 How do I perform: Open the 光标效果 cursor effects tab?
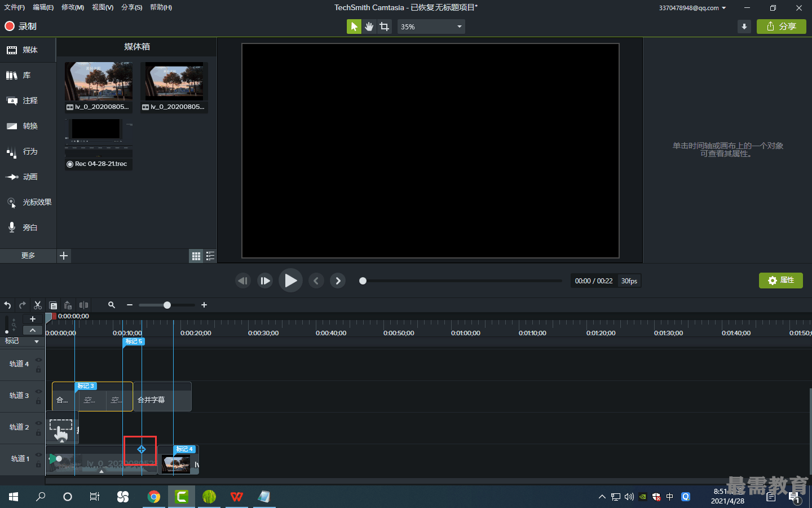click(28, 202)
